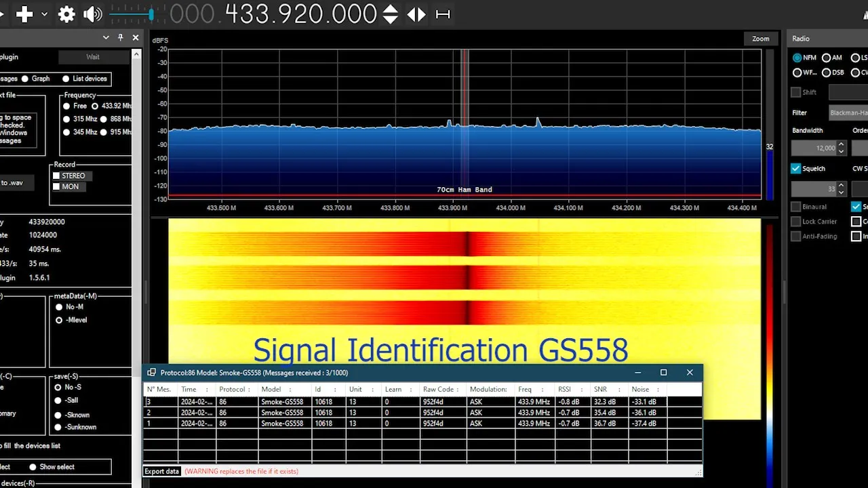Choose the 868 Mhz frequency option
This screenshot has width=868, height=488.
tap(104, 119)
